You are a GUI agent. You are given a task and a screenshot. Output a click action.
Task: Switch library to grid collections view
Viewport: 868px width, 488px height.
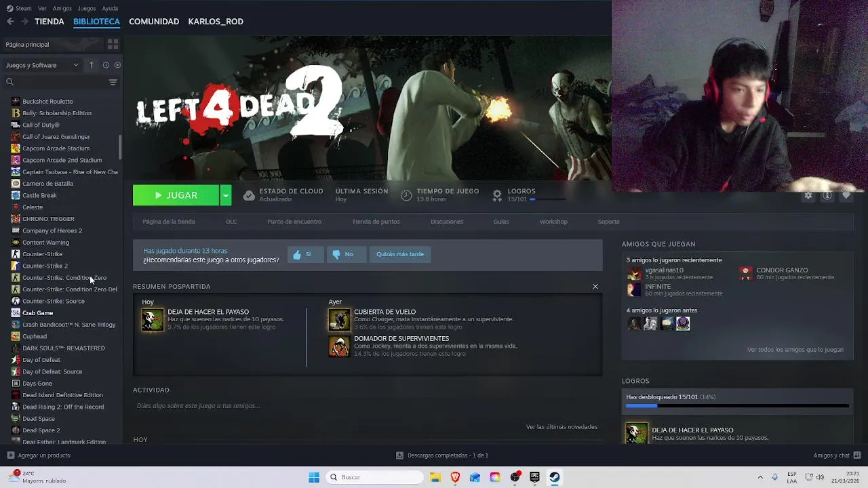click(113, 44)
